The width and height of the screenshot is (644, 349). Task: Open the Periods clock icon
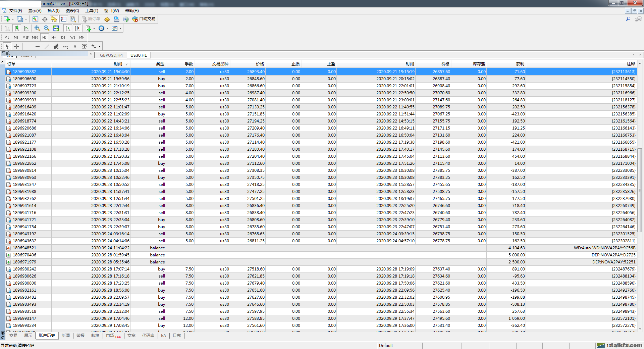coord(101,29)
